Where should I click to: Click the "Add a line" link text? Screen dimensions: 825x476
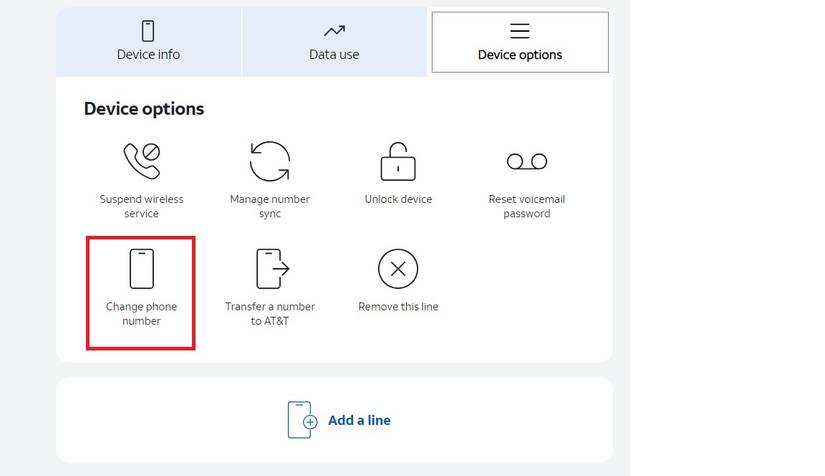359,421
